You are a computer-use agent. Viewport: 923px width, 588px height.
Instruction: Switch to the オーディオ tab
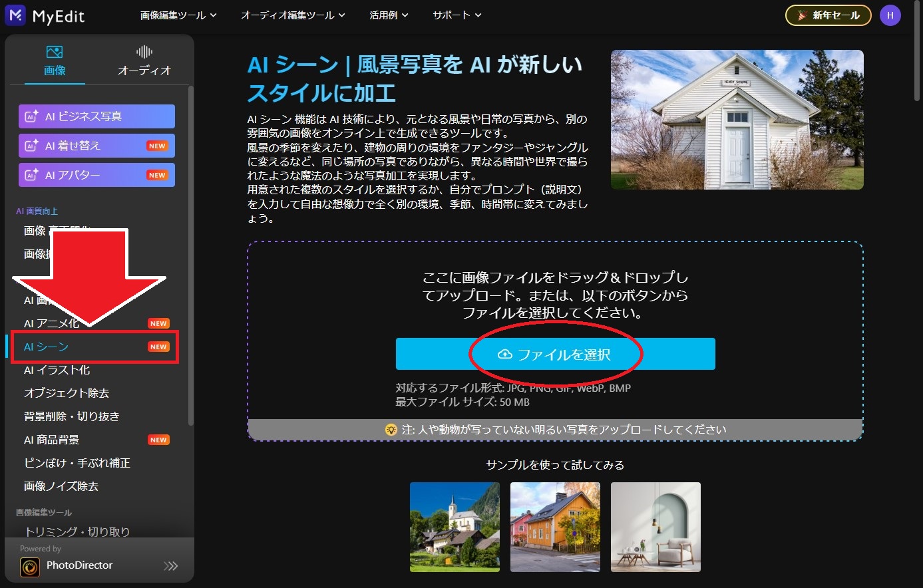tap(144, 61)
